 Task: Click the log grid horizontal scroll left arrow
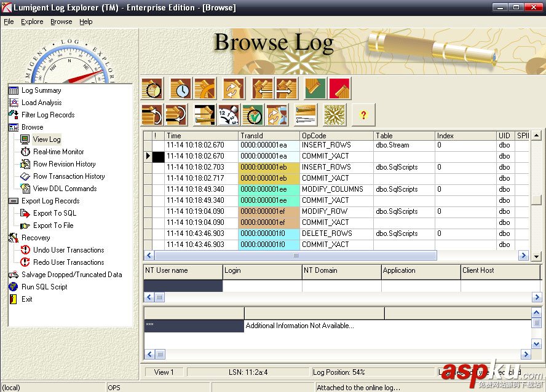pyautogui.click(x=149, y=256)
